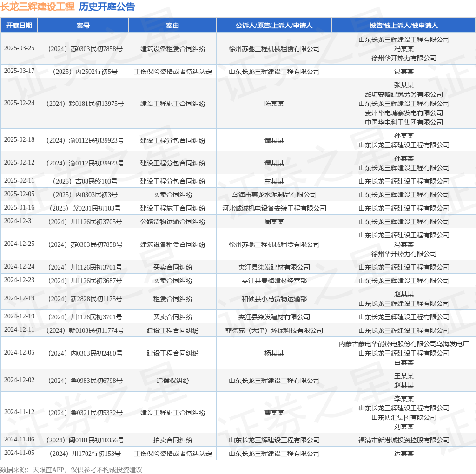
Task: Click defendant 达某某
Action: click(x=404, y=454)
